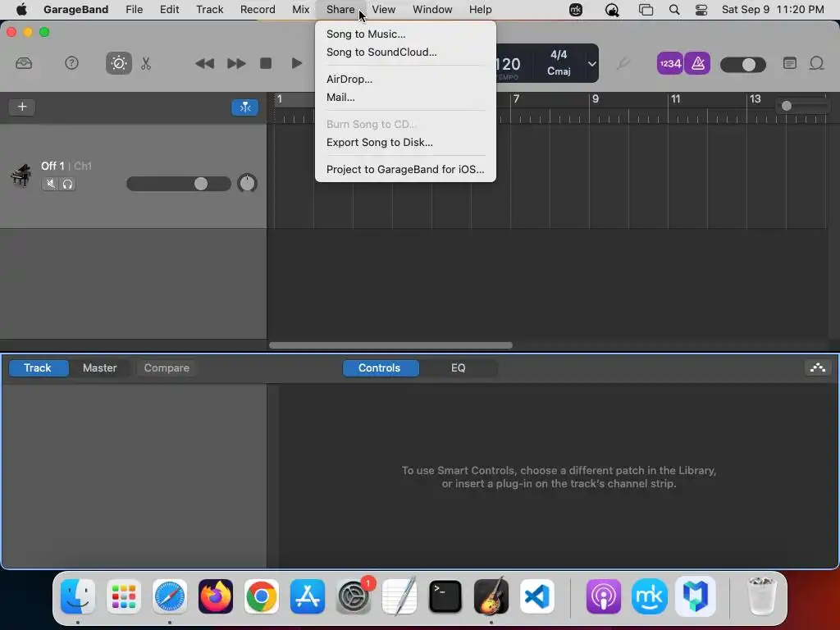Open Quick Help question mark button
This screenshot has height=630, width=840.
pos(71,63)
